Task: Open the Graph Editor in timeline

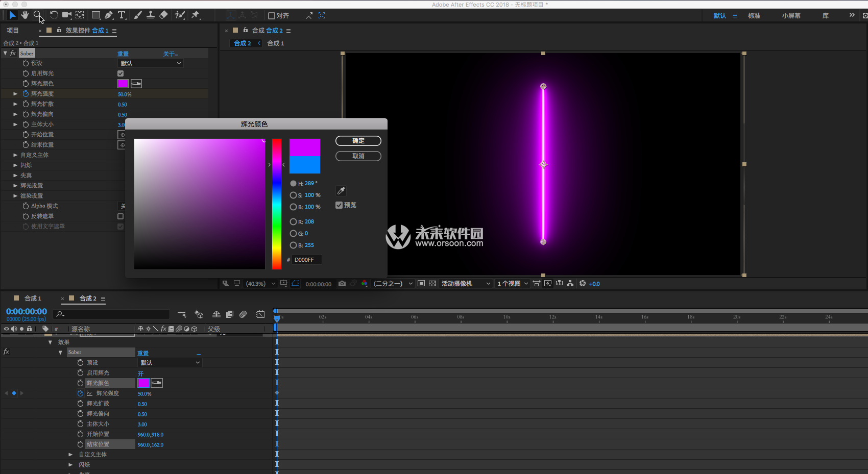Action: (x=260, y=314)
